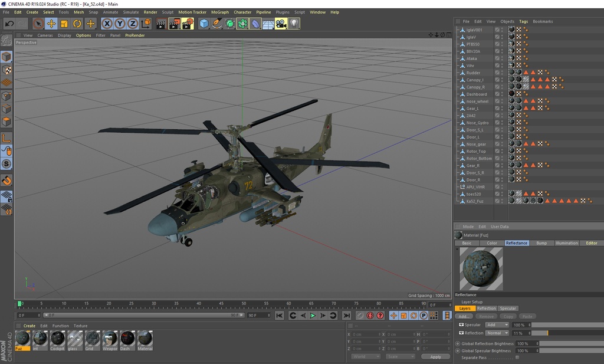Select the Move tool
Viewport: 604px width, 364px height.
(51, 24)
